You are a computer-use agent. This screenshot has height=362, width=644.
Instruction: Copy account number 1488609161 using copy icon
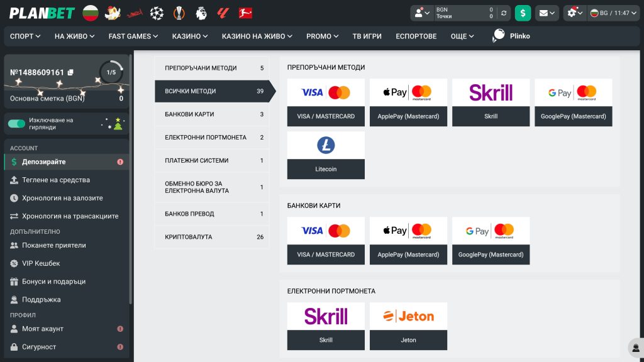click(x=70, y=73)
